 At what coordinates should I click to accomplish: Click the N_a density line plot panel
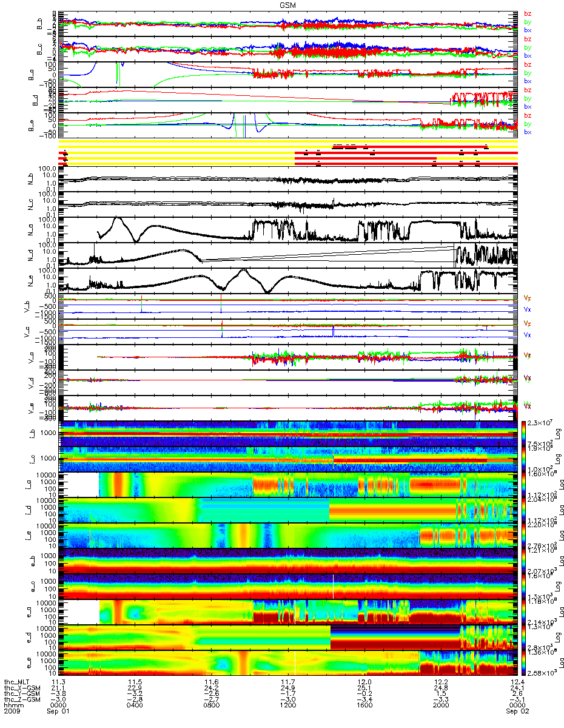tap(288, 231)
